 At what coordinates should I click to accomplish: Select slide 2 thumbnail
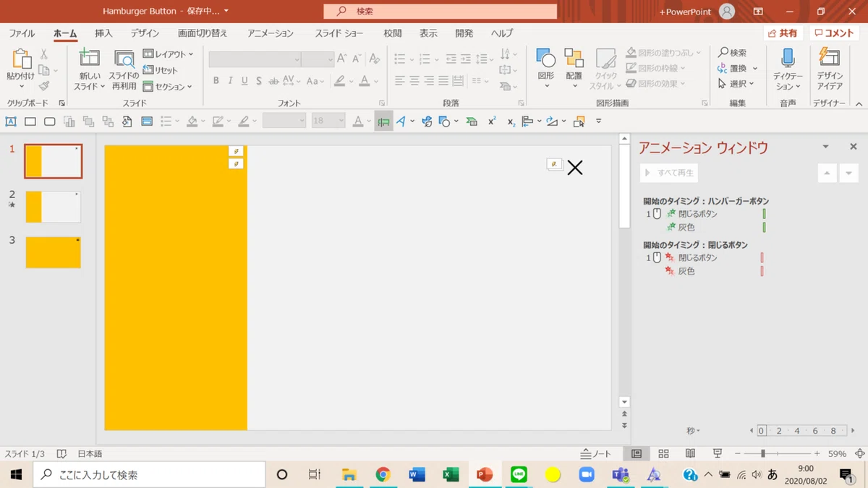pyautogui.click(x=54, y=207)
